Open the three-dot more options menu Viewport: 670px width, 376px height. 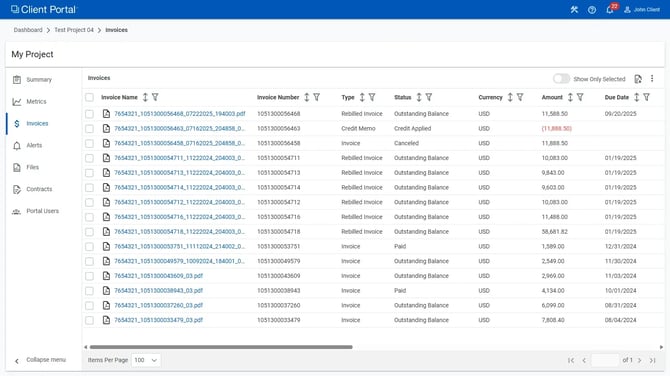(x=652, y=78)
